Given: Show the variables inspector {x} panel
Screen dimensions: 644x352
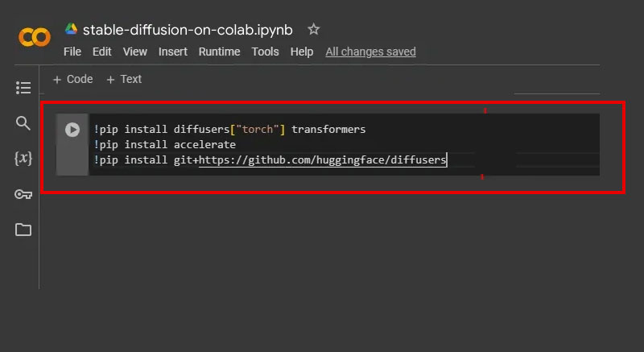Looking at the screenshot, I should [x=23, y=159].
